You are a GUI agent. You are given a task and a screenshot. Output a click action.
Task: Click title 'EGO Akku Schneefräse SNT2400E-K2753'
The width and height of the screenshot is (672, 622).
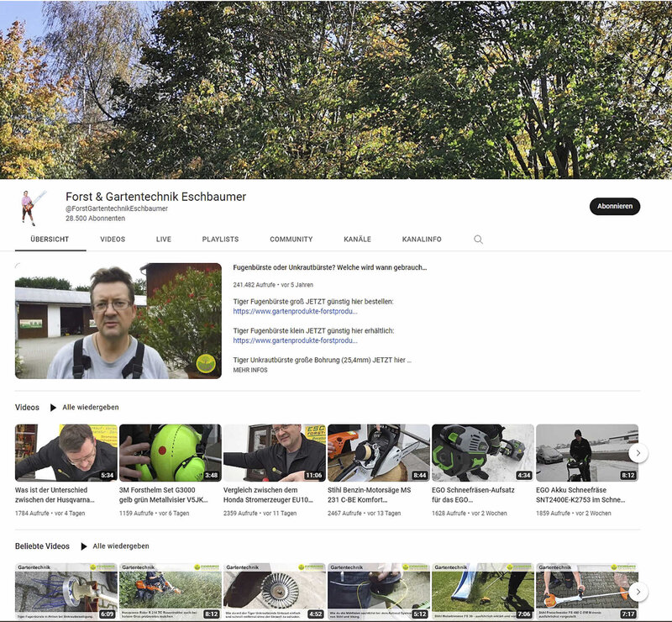pos(580,494)
